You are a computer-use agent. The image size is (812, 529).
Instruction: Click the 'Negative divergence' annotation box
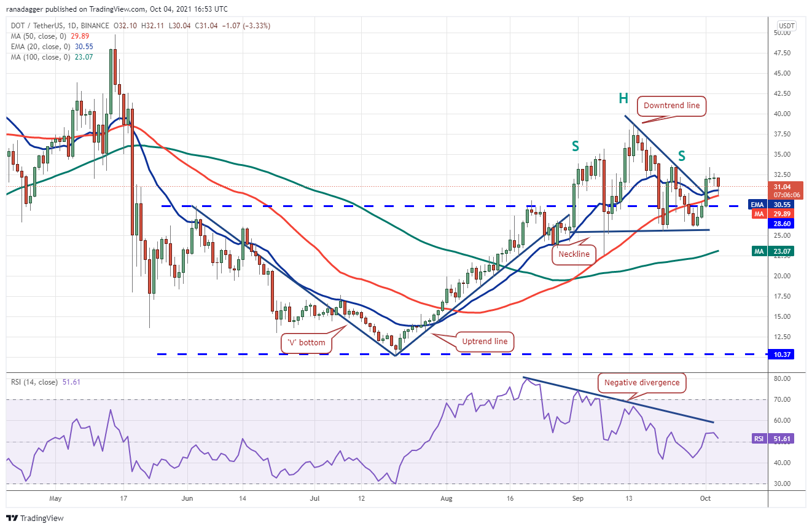[641, 383]
